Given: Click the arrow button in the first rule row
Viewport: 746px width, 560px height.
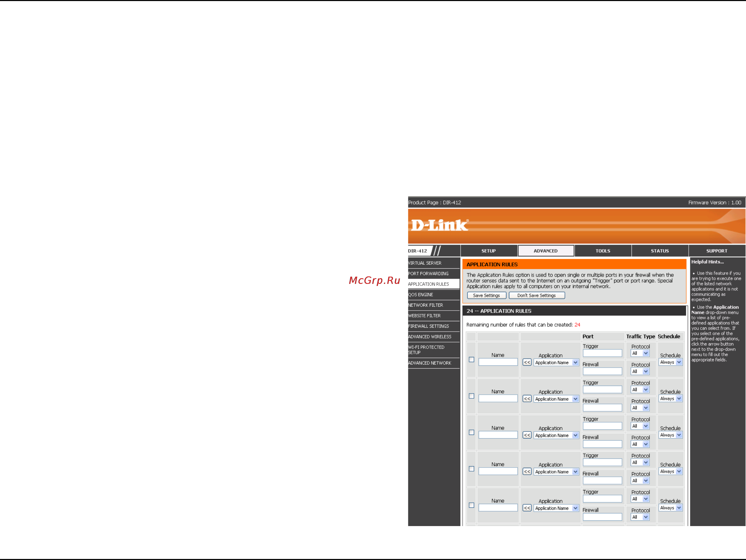Looking at the screenshot, I should coord(527,362).
